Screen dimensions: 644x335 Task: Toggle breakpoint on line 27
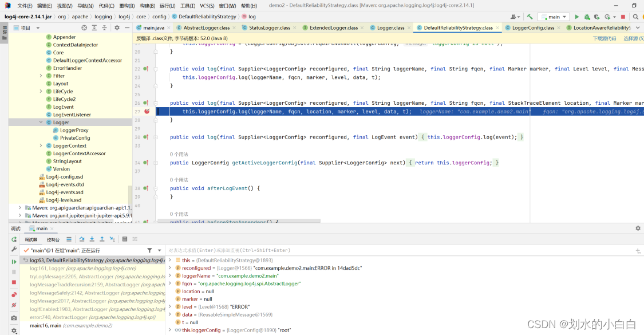pyautogui.click(x=147, y=112)
